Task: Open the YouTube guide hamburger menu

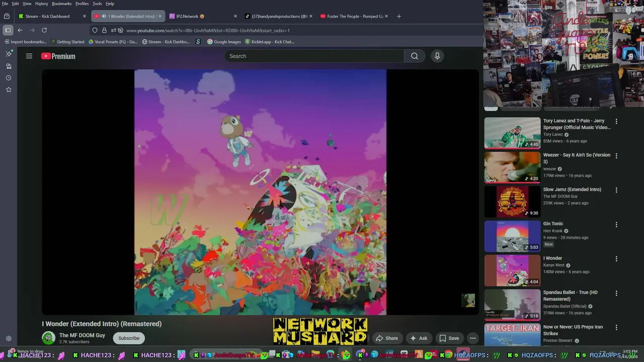Action: click(x=29, y=56)
